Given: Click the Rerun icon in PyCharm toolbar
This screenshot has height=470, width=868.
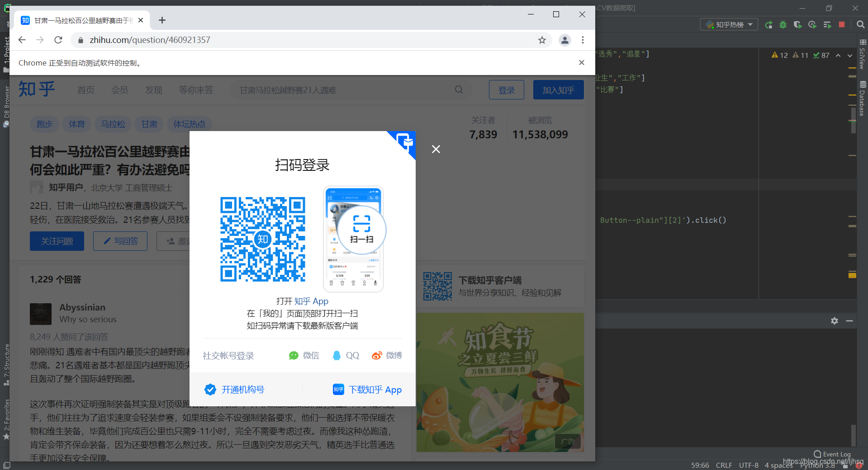Looking at the screenshot, I should point(768,24).
